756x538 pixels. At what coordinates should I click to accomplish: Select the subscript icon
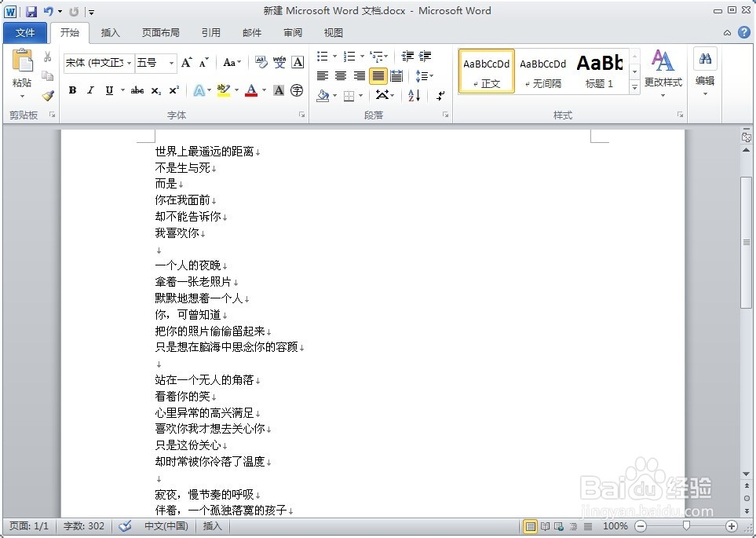[x=156, y=90]
